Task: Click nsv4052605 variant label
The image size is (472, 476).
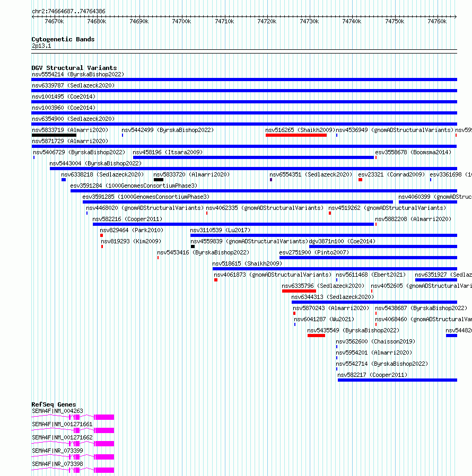Action: (x=421, y=286)
